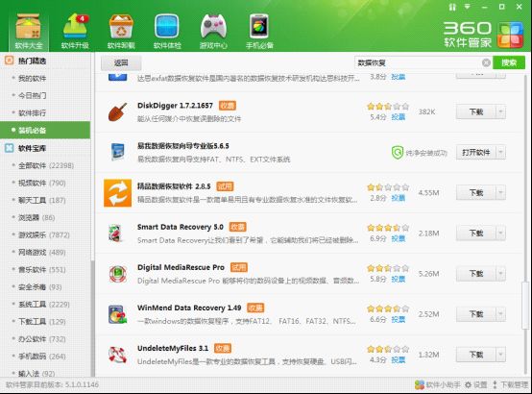The image size is (532, 394).
Task: Download Digital MediaRescue Pro
Action: pos(475,274)
